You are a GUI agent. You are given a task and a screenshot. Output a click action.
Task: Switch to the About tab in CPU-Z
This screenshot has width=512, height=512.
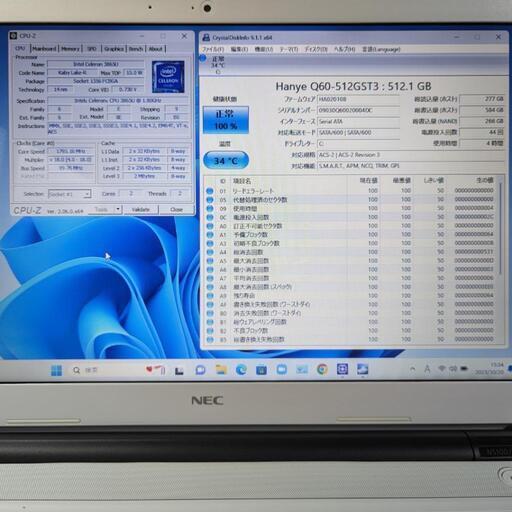click(x=155, y=49)
